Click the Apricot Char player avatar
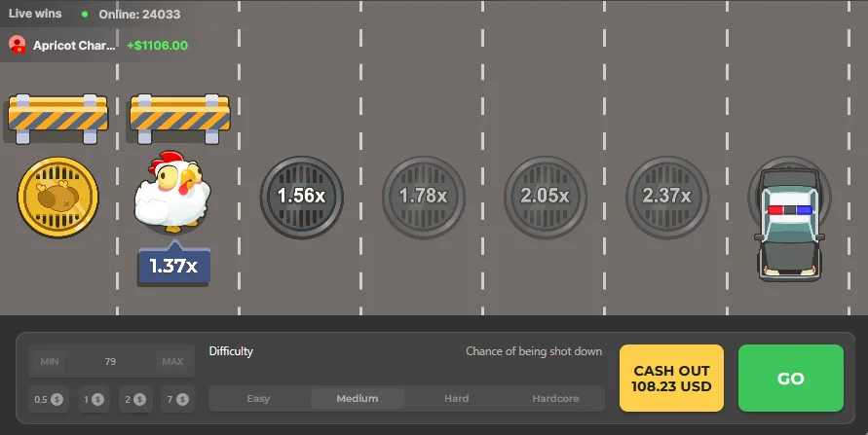Screen dimensions: 868x435 pos(18,45)
